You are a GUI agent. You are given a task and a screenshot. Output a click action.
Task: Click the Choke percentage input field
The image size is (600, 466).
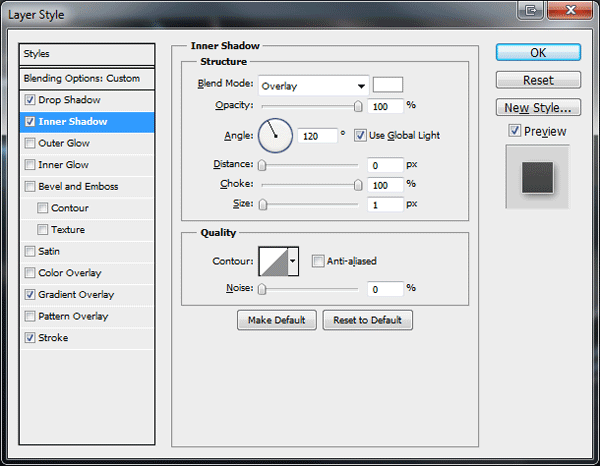point(385,185)
